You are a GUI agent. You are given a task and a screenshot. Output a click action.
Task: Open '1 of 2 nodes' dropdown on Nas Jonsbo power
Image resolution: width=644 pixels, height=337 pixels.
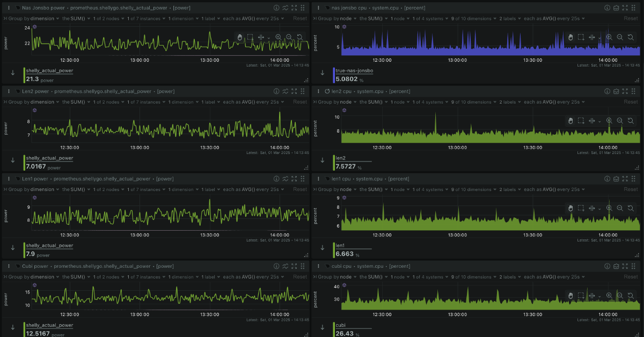(109, 18)
